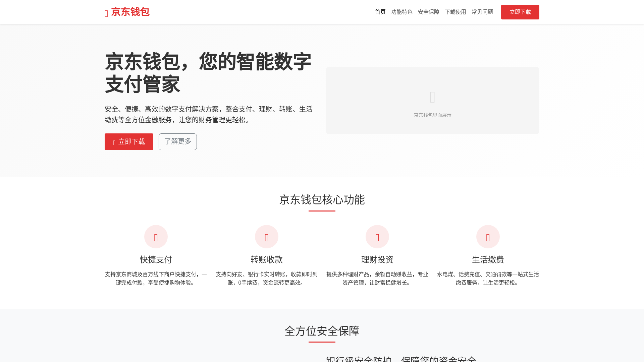
Task: Click the 快捷支付 feature icon
Action: click(x=156, y=237)
